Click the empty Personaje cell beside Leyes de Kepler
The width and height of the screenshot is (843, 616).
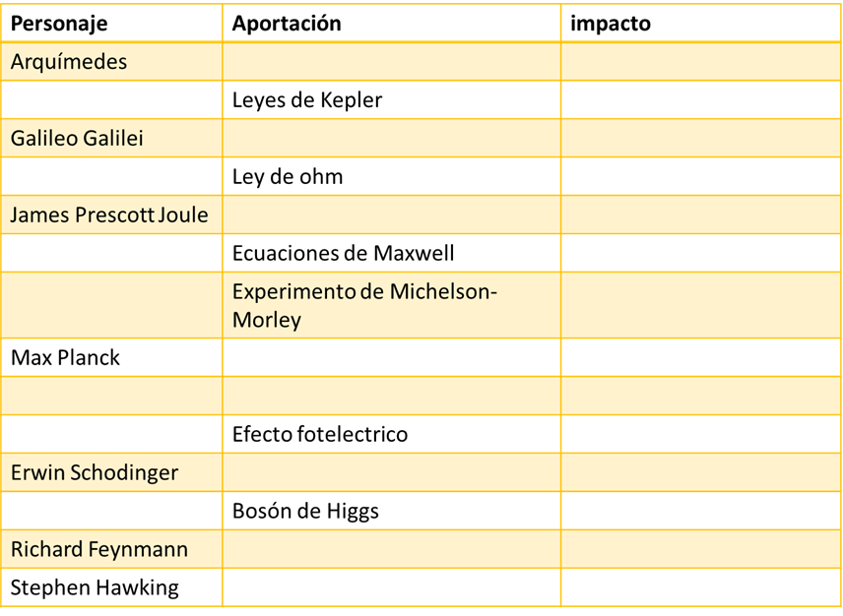click(111, 100)
